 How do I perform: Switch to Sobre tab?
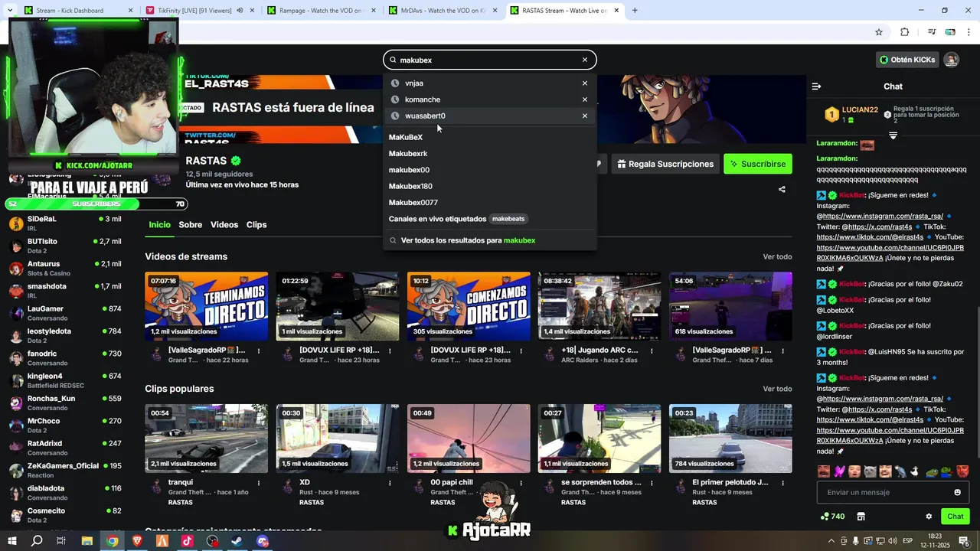[x=191, y=225]
